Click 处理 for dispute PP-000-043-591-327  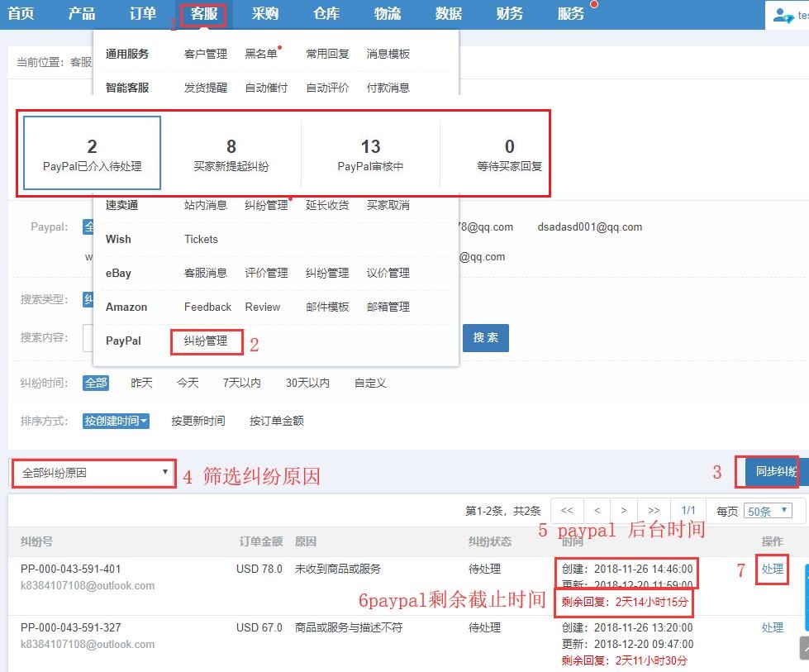pos(773,627)
